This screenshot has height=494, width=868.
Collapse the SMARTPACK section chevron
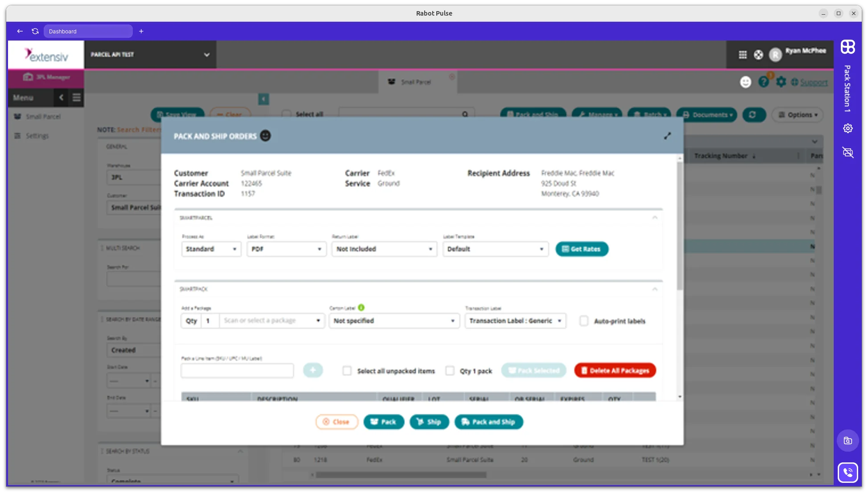[655, 289]
